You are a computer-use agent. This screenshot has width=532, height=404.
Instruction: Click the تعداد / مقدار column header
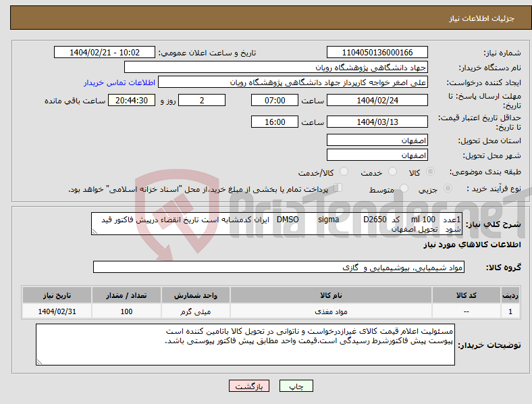pos(126,295)
